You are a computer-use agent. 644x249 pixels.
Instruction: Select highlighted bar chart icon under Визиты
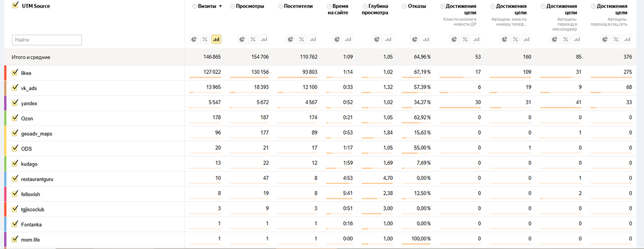[x=216, y=39]
